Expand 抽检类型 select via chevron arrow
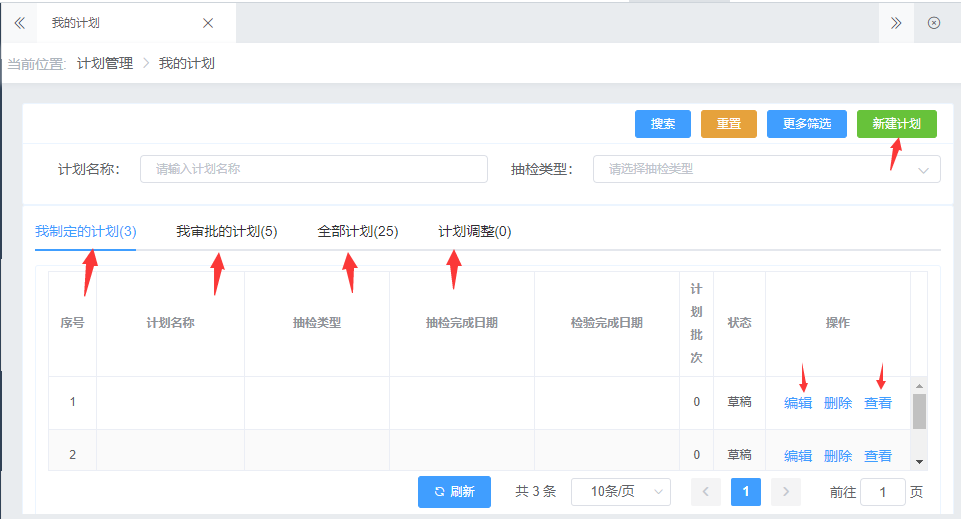This screenshot has height=519, width=961. point(923,170)
